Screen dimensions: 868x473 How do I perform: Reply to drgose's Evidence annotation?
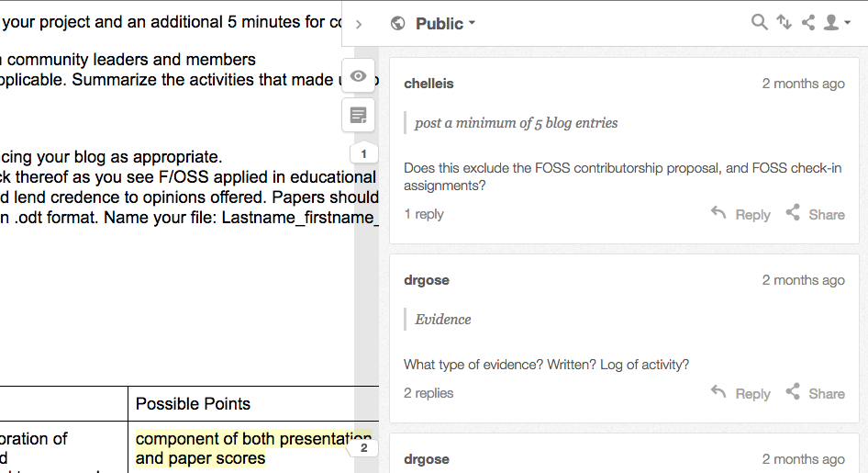click(x=740, y=393)
